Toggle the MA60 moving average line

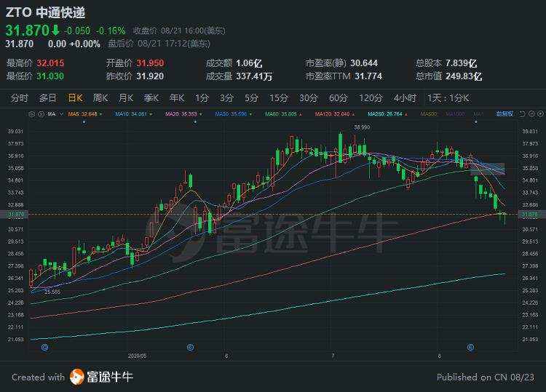(x=283, y=114)
